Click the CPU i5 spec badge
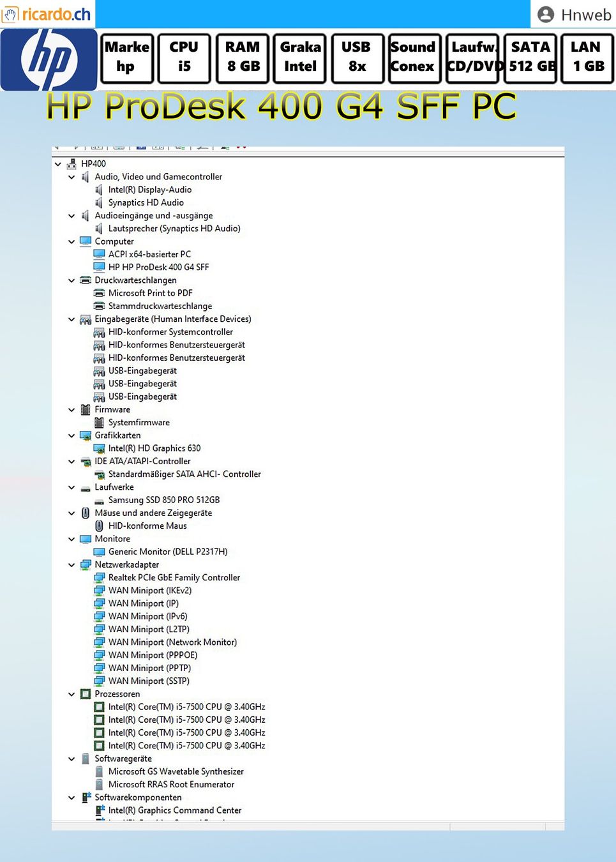The image size is (616, 862). [184, 58]
